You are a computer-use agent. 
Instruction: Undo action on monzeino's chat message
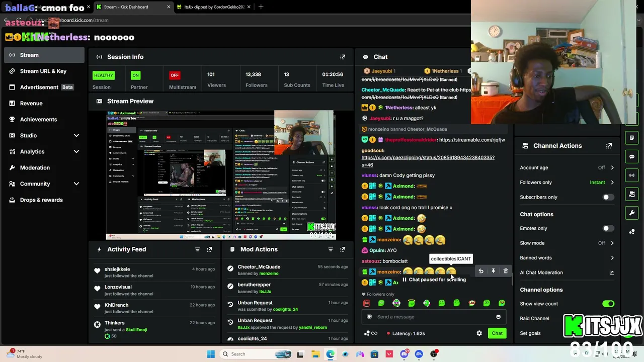click(x=481, y=271)
